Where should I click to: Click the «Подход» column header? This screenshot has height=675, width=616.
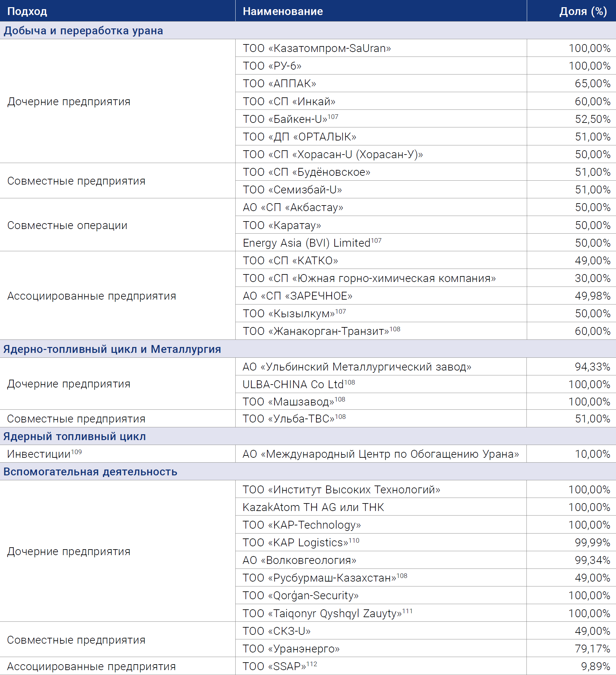tap(118, 11)
